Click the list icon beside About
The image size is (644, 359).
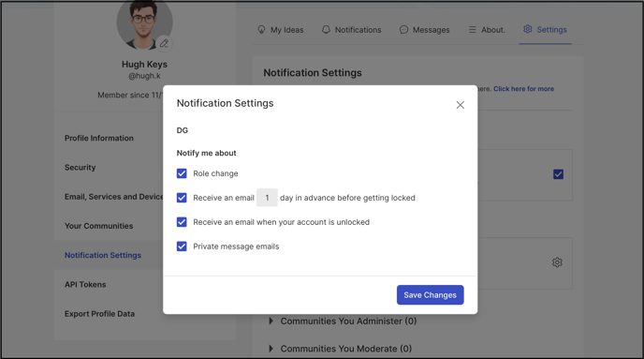(x=473, y=30)
